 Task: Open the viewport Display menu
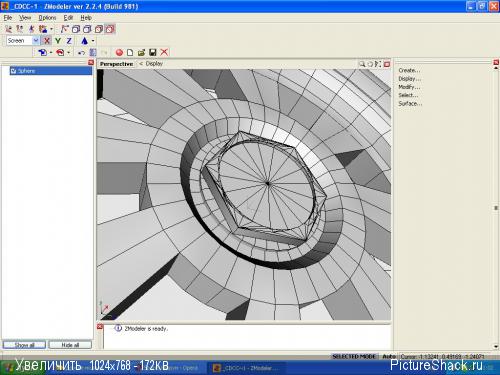pos(154,63)
